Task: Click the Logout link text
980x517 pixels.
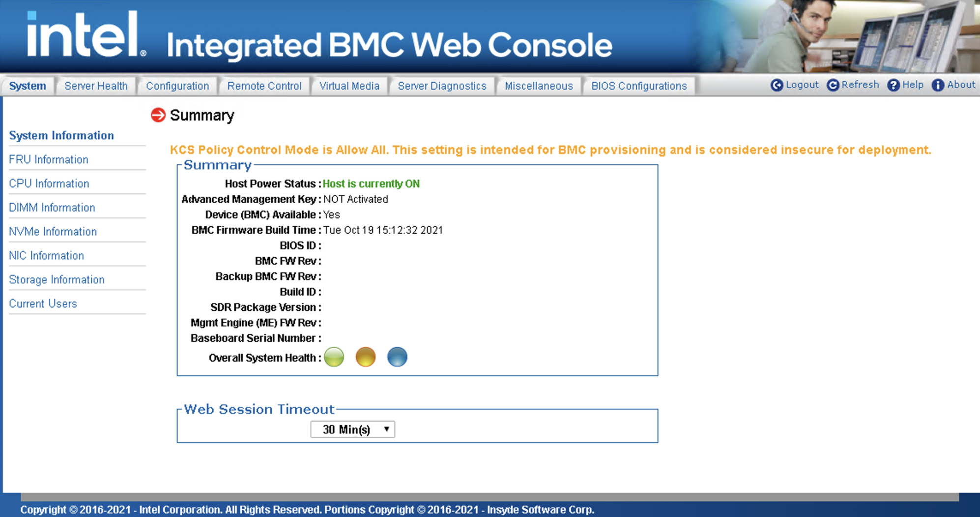Action: click(x=802, y=85)
